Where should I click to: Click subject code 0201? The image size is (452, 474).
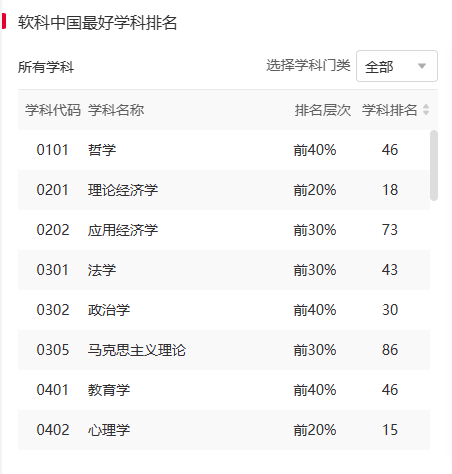pos(53,190)
